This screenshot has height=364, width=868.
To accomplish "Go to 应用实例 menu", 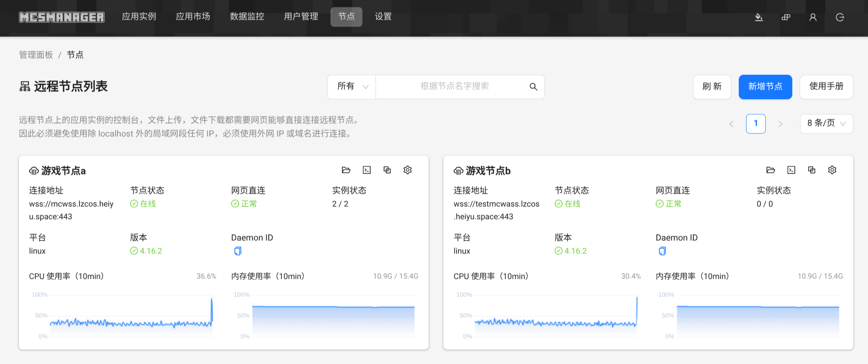I will click(139, 17).
